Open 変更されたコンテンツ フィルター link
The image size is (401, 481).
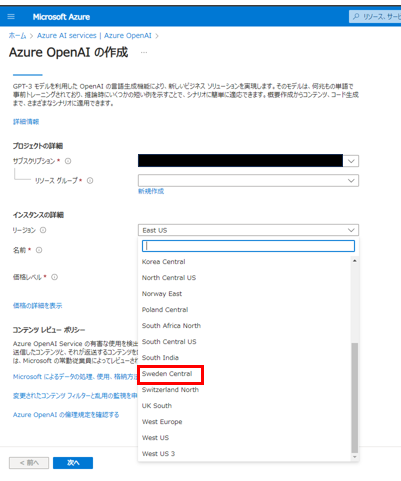click(x=75, y=396)
